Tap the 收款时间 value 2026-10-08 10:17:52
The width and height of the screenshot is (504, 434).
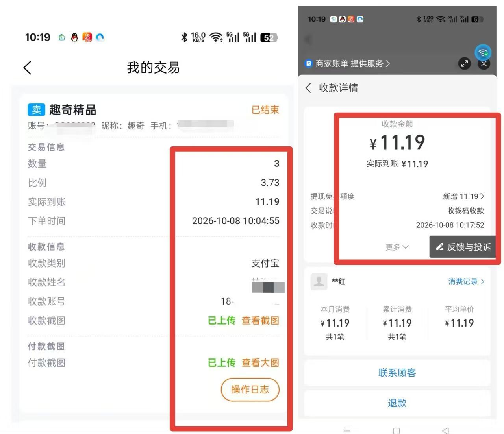tap(450, 225)
